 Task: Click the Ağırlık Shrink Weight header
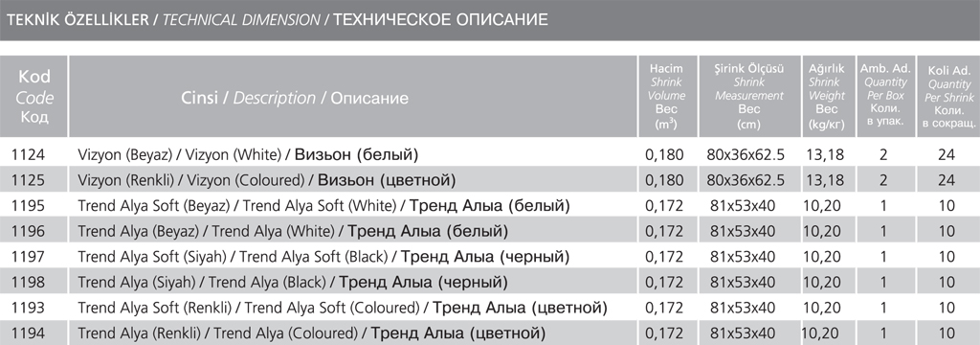[x=826, y=97]
